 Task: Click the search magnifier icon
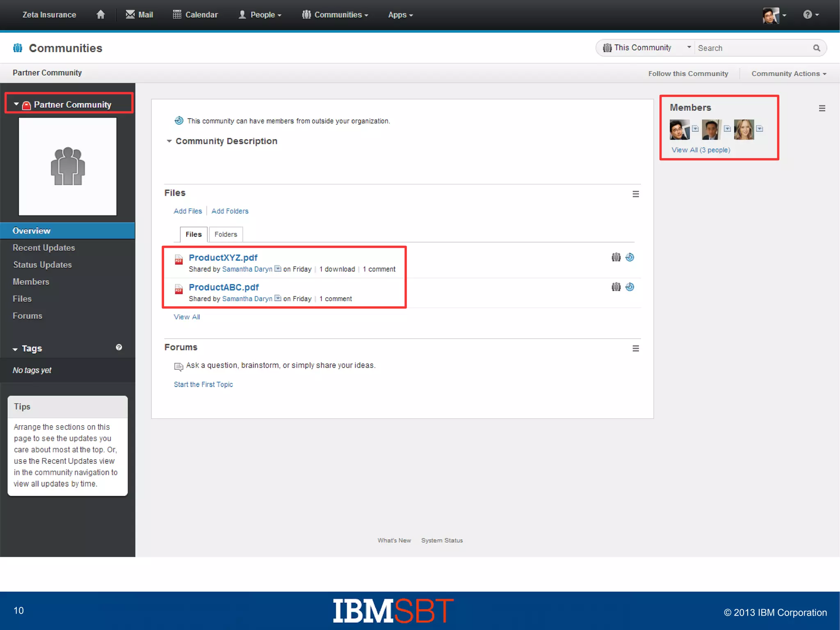[817, 48]
